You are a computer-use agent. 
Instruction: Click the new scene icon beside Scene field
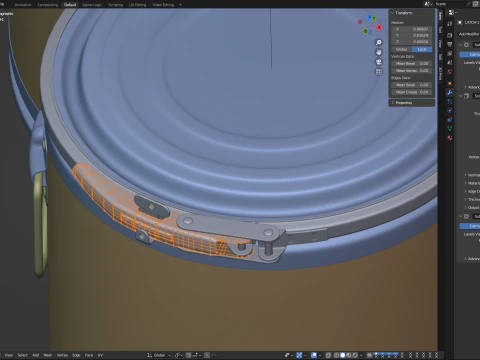click(476, 4)
